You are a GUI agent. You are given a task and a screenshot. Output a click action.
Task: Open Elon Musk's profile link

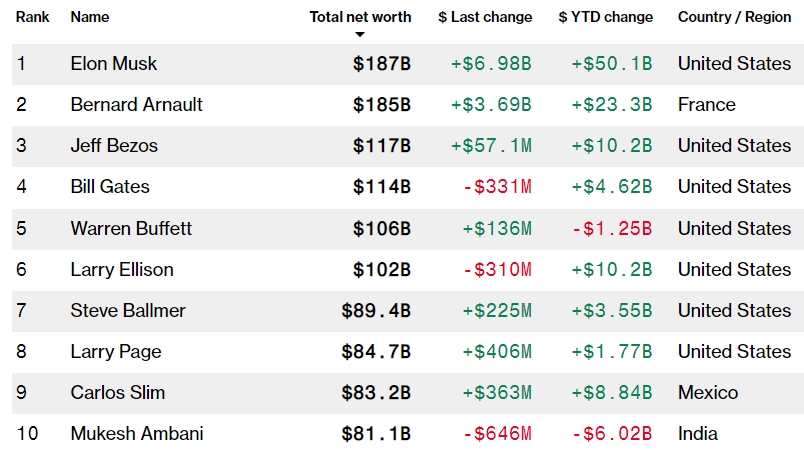coord(114,64)
